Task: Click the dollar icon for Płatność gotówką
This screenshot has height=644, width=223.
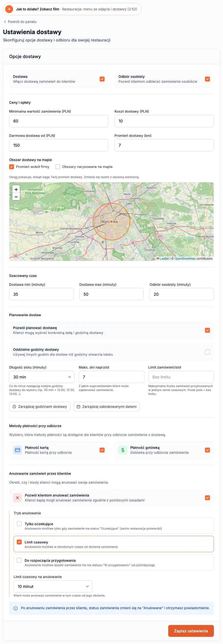Action: tap(123, 450)
